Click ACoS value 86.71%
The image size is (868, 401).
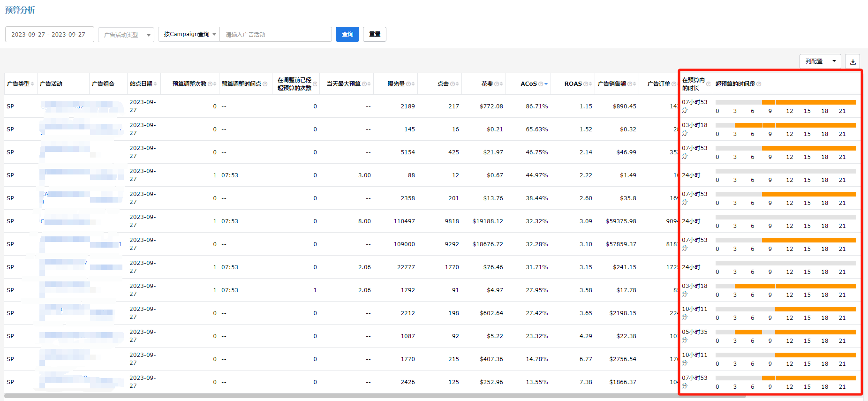(537, 106)
